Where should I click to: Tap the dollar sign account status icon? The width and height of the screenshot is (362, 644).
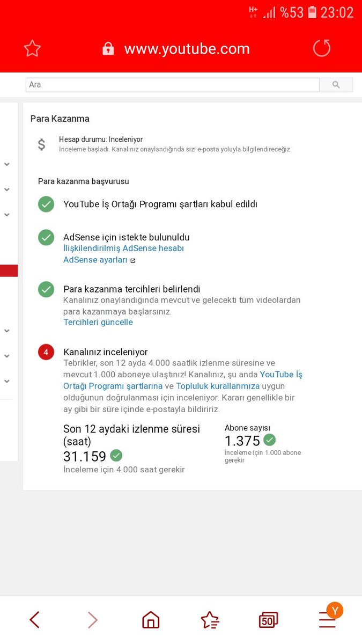pos(42,144)
